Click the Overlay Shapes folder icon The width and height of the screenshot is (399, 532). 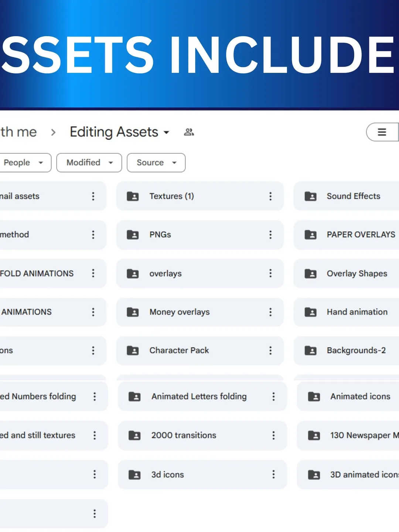pyautogui.click(x=311, y=273)
